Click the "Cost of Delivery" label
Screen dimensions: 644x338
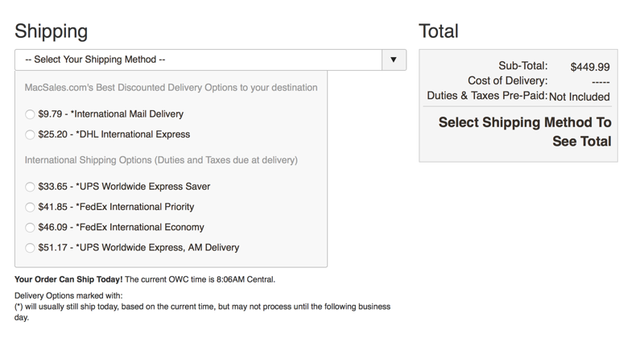(x=507, y=81)
